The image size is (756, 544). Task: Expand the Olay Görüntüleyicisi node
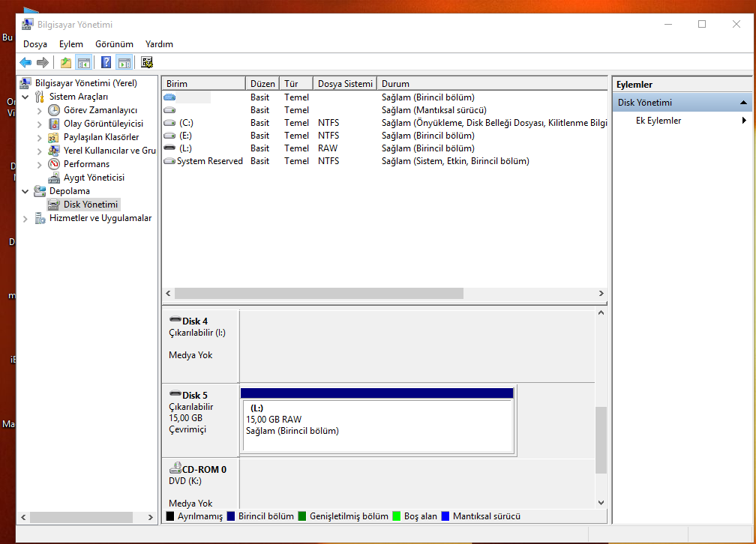pyautogui.click(x=40, y=124)
